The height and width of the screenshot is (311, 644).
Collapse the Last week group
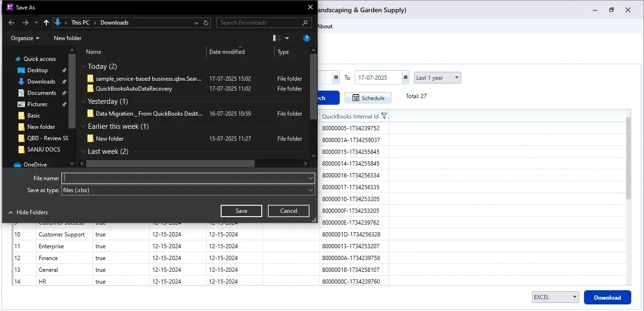(83, 151)
